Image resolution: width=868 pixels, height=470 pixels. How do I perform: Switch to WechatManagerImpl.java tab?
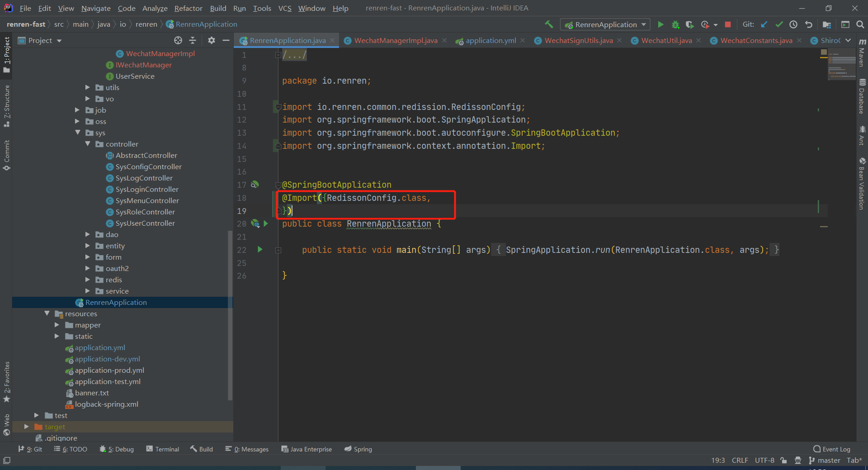(x=396, y=40)
